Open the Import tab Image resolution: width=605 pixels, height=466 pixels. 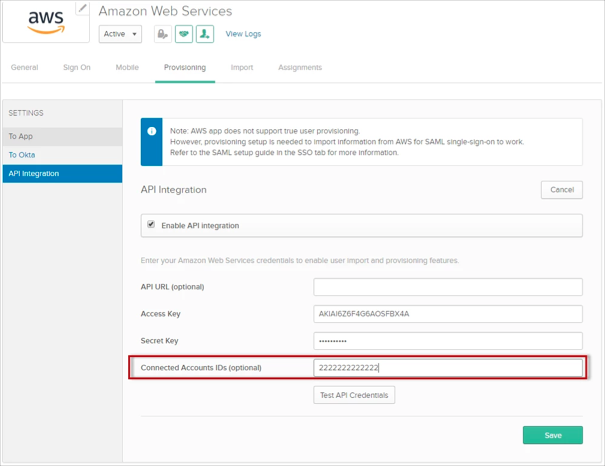pos(241,68)
